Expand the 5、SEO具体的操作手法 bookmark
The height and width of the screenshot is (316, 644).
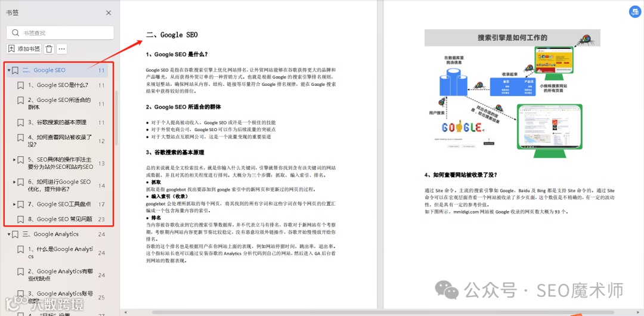pos(14,159)
